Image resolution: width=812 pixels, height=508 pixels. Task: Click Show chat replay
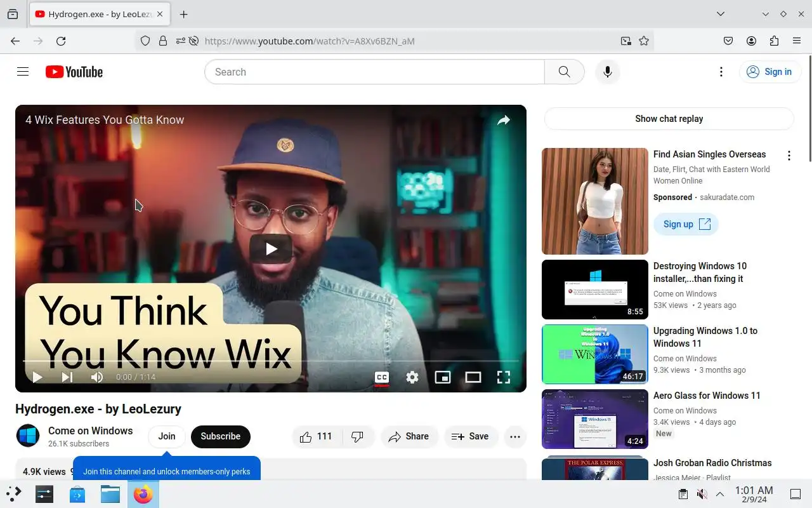pyautogui.click(x=669, y=119)
